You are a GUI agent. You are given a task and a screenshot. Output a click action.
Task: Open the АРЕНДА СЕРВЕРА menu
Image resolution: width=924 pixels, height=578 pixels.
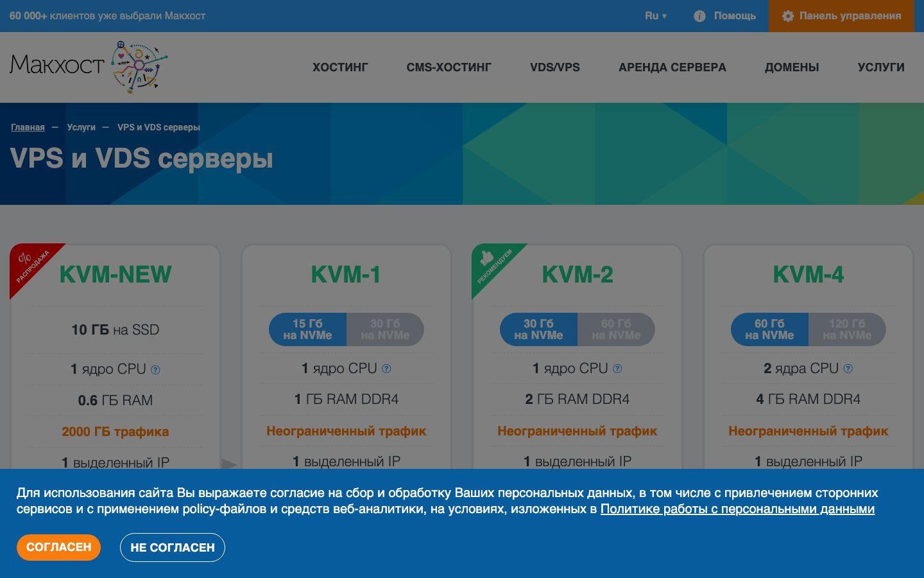[x=672, y=67]
